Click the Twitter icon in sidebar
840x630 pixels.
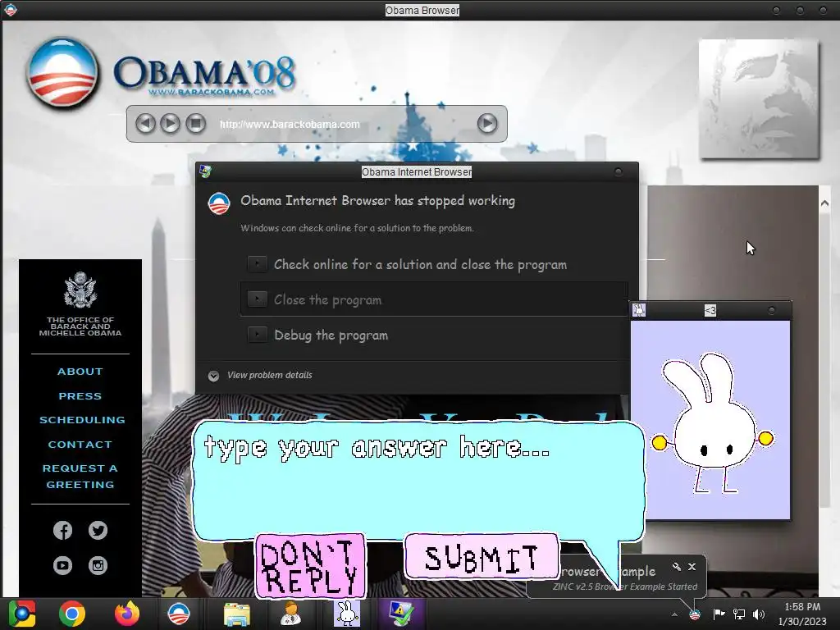[98, 531]
